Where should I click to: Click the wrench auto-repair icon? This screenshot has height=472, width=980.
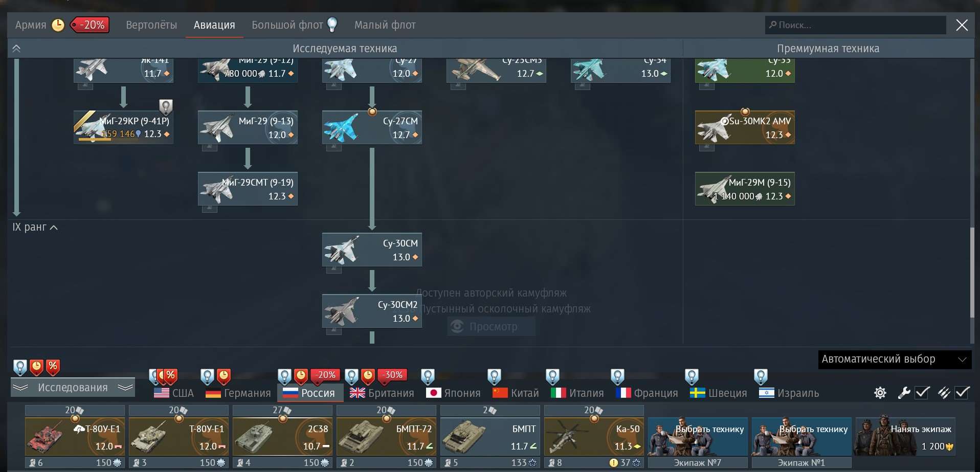pos(904,393)
